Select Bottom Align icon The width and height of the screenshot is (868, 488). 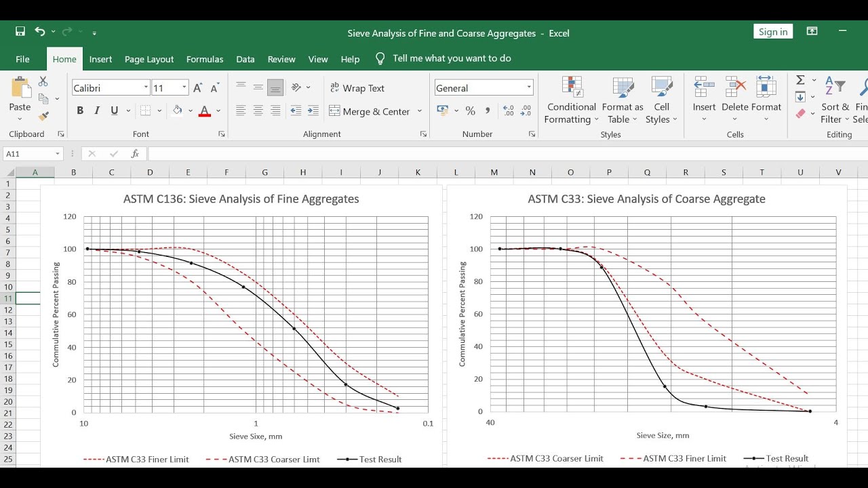click(275, 87)
